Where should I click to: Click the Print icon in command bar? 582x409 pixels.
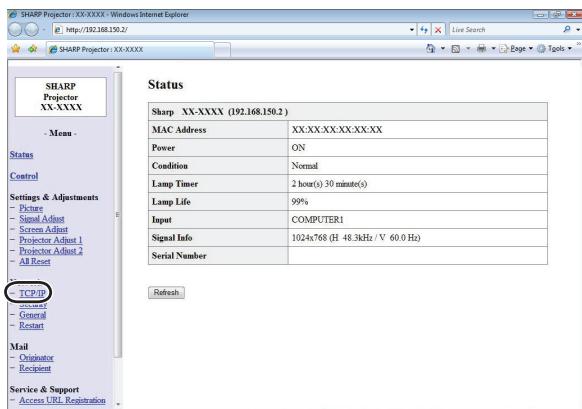[x=481, y=49]
